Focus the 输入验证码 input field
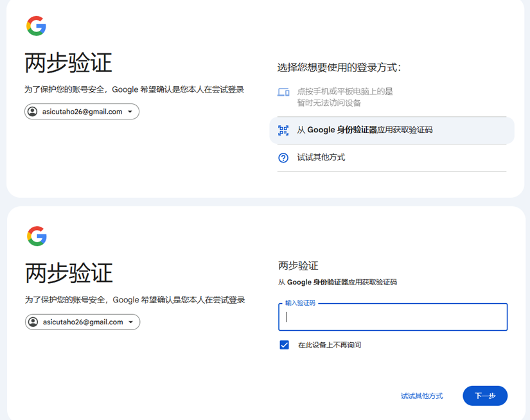The width and height of the screenshot is (530, 420). pyautogui.click(x=393, y=317)
